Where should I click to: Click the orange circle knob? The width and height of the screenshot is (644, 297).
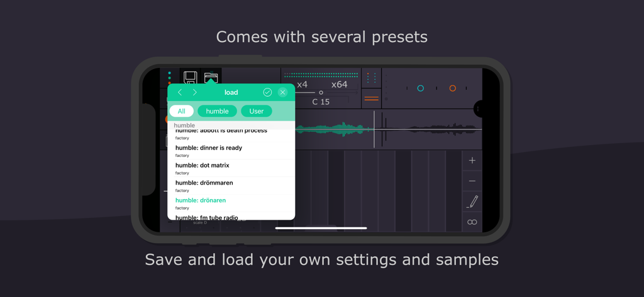(x=453, y=88)
